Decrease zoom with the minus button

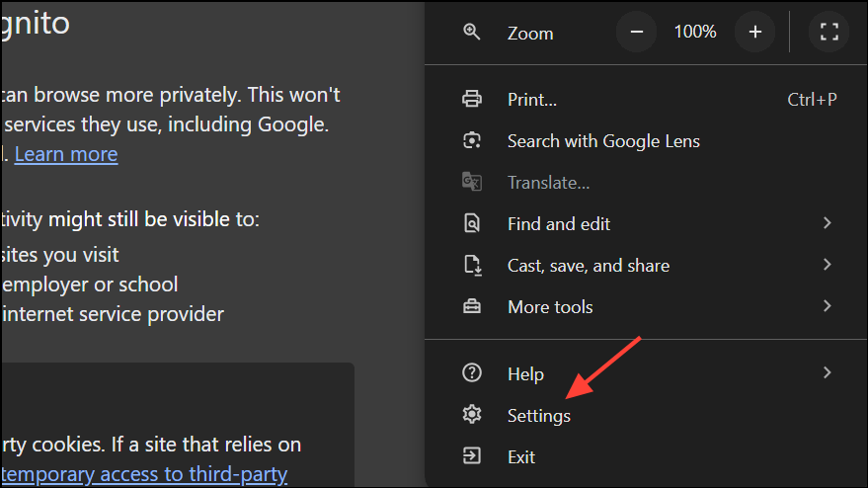[637, 33]
